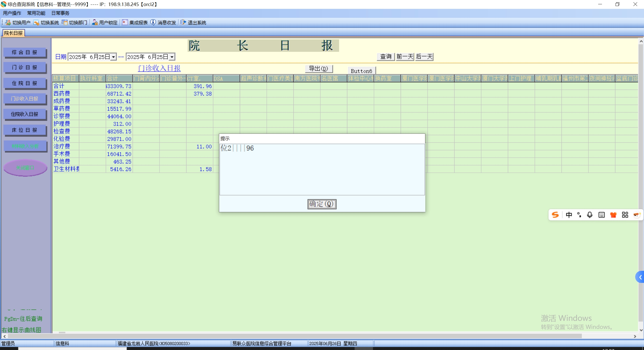This screenshot has width=644, height=350.
Task: Click the 门诊收入日报 hyperlink title
Action: (159, 68)
